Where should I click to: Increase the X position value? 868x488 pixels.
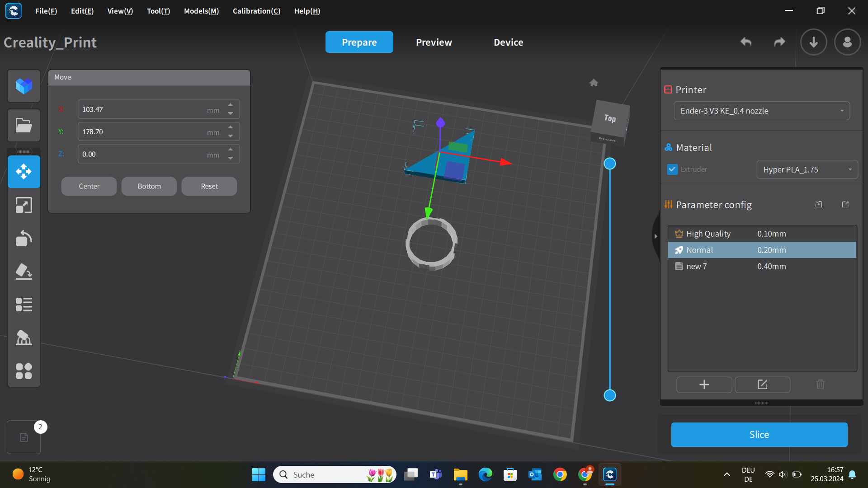(231, 105)
